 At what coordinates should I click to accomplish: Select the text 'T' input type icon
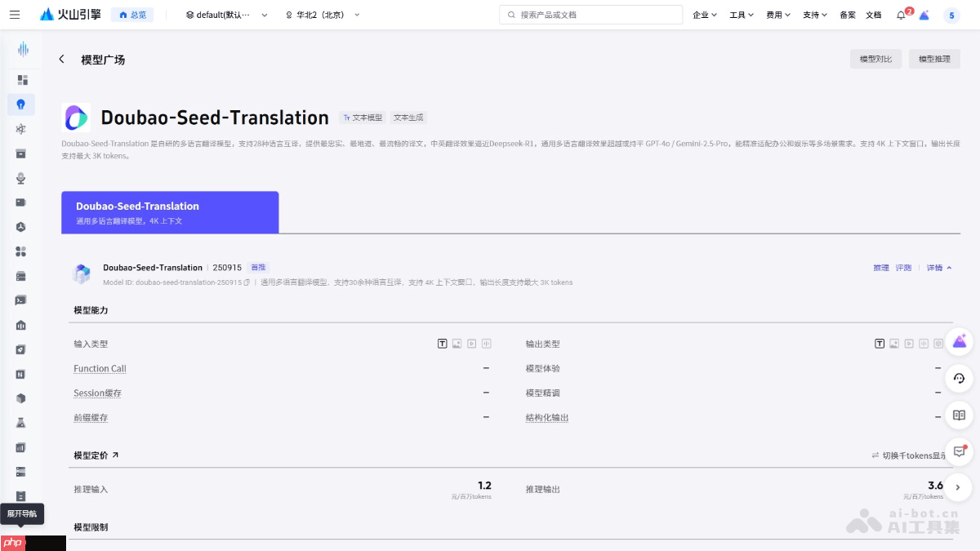point(442,344)
